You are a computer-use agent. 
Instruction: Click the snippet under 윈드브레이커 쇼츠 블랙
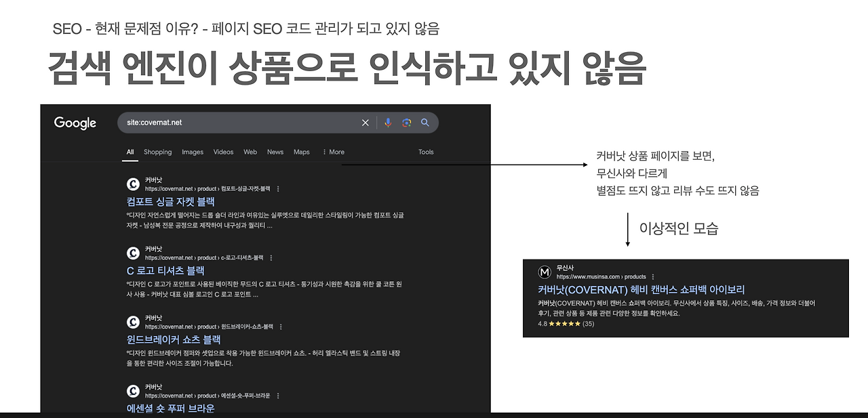coord(265,358)
